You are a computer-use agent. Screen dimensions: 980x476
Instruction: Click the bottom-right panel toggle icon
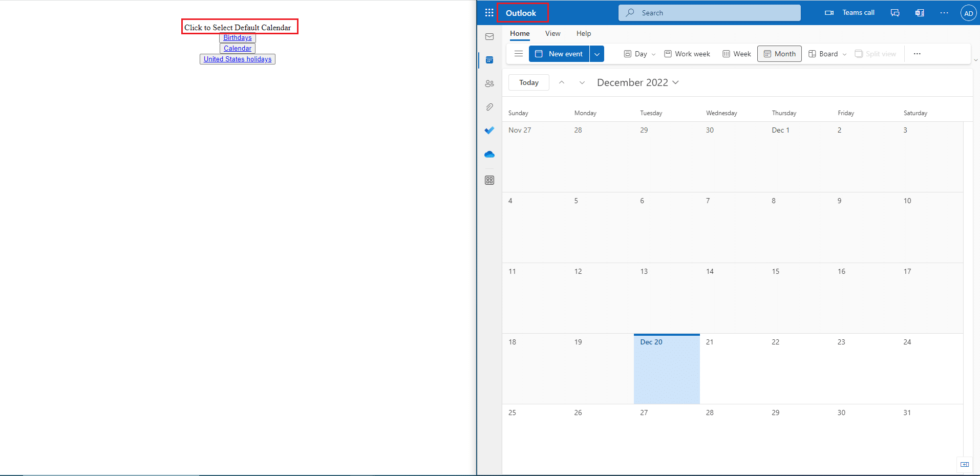click(965, 464)
